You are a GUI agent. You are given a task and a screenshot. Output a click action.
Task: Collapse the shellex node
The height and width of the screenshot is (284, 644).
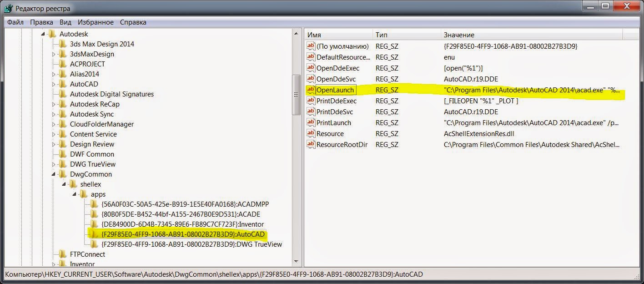pyautogui.click(x=64, y=184)
